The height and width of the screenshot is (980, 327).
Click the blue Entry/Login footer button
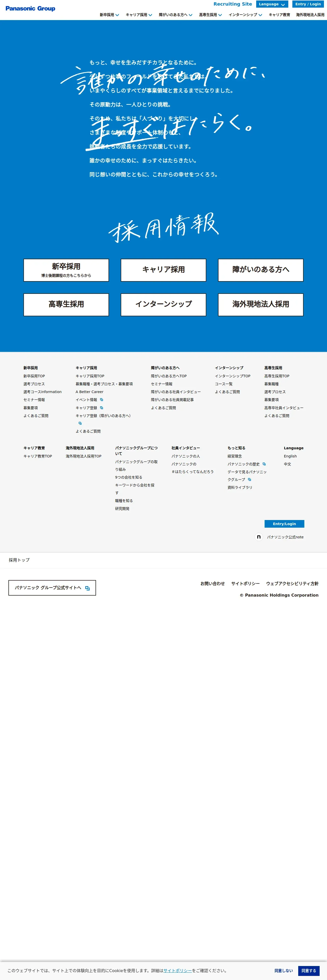point(284,524)
